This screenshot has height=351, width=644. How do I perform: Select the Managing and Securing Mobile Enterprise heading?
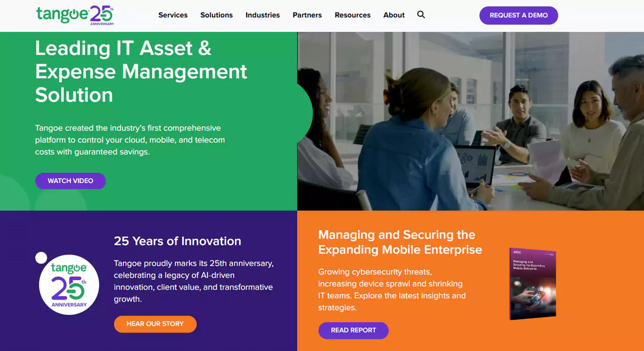[400, 242]
